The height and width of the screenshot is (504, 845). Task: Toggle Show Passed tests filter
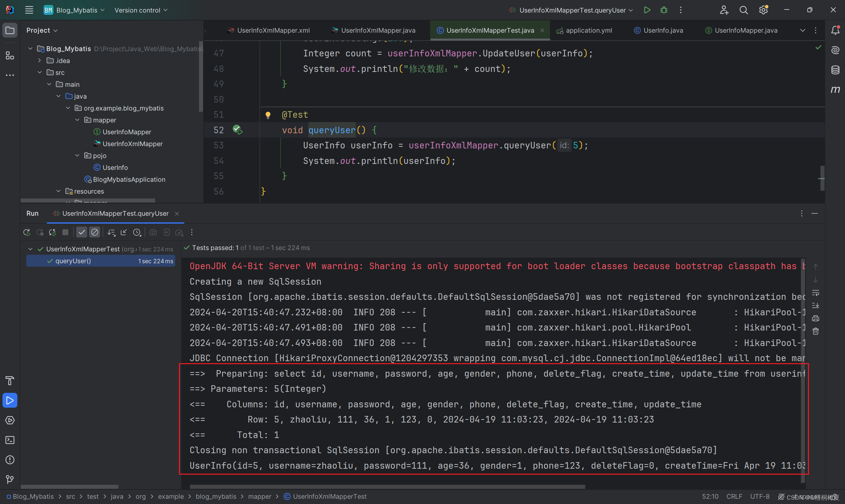click(82, 232)
